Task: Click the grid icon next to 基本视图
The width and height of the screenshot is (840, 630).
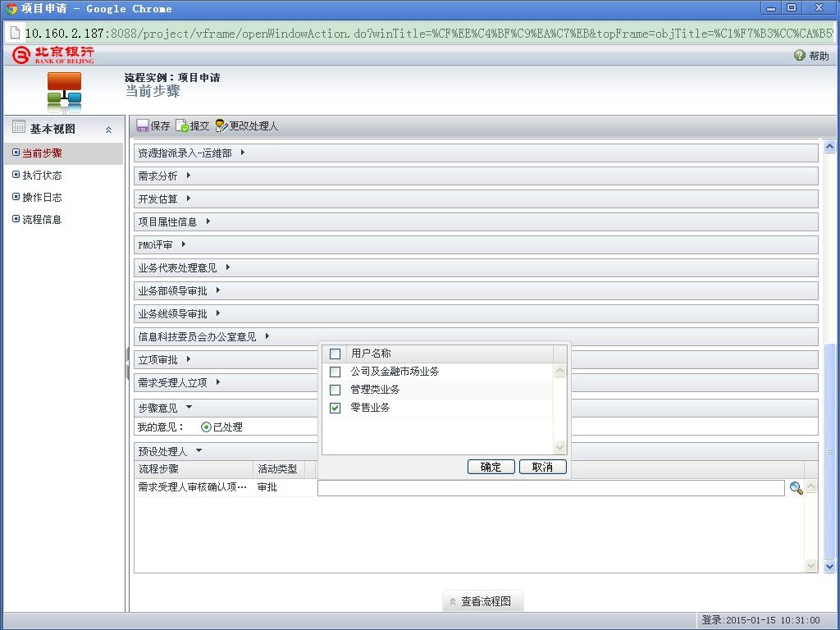Action: pyautogui.click(x=19, y=127)
